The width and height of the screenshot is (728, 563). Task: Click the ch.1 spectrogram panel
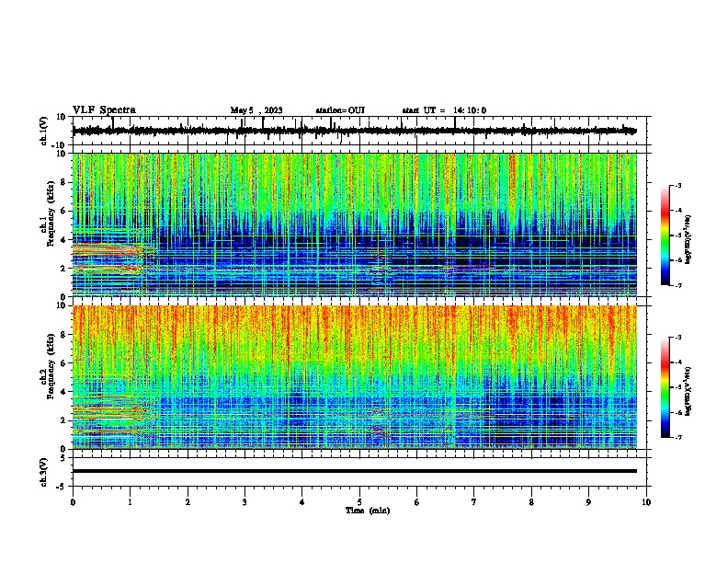tap(354, 224)
